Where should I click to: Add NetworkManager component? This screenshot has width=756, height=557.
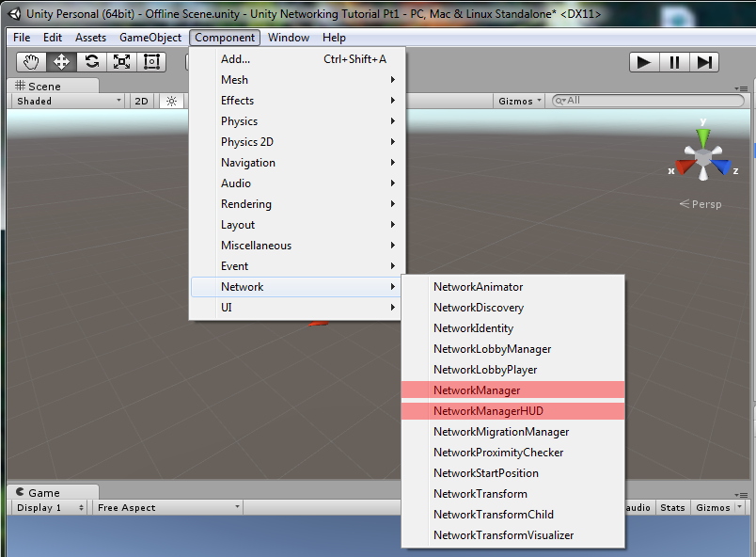click(513, 390)
